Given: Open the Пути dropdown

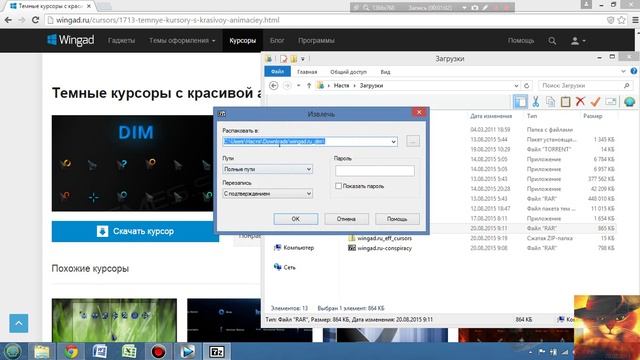Looking at the screenshot, I should click(x=268, y=169).
